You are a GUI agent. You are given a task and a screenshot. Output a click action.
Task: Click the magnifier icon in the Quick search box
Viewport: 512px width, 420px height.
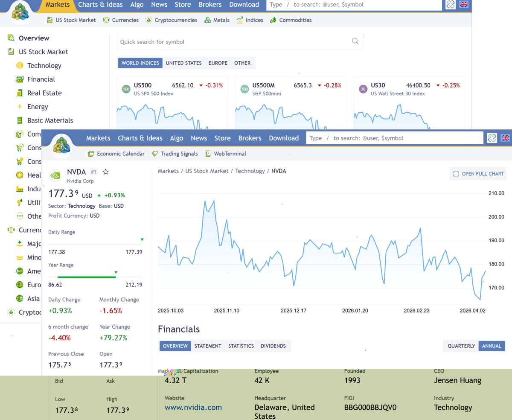coord(355,41)
